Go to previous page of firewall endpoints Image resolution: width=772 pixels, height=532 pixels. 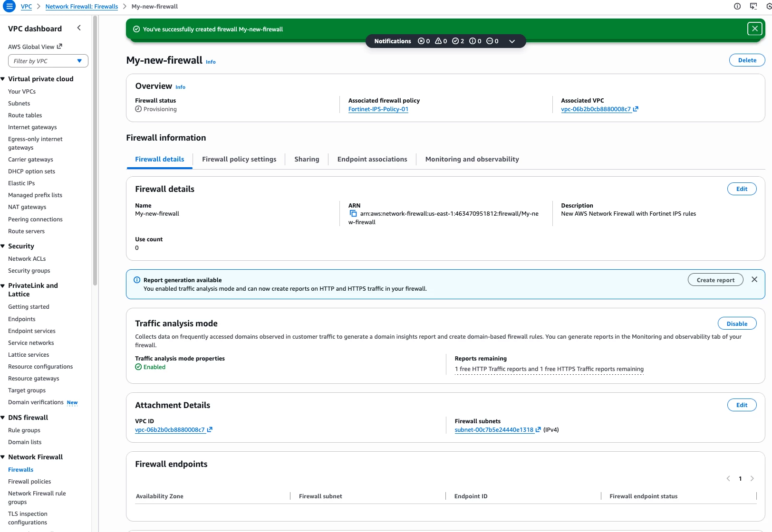click(728, 478)
